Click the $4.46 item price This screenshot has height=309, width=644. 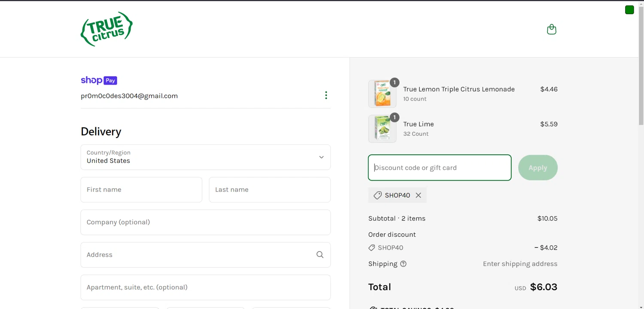(549, 89)
